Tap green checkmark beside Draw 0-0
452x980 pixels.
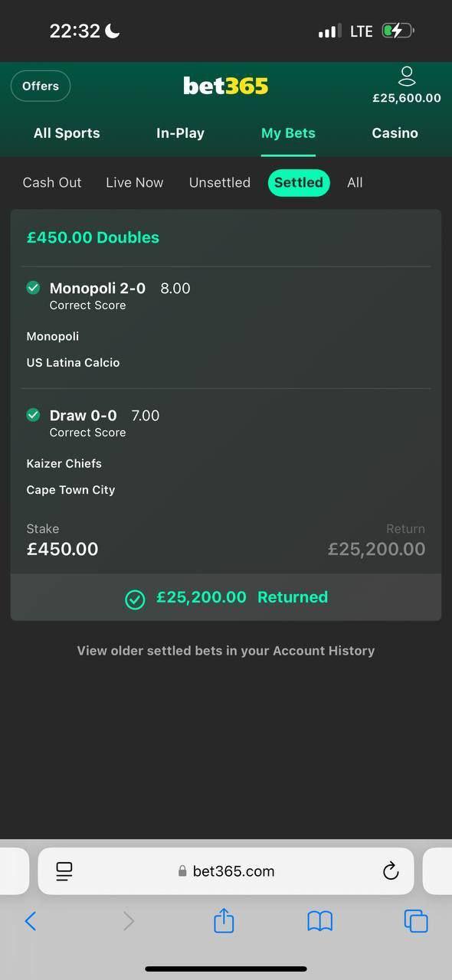point(33,415)
